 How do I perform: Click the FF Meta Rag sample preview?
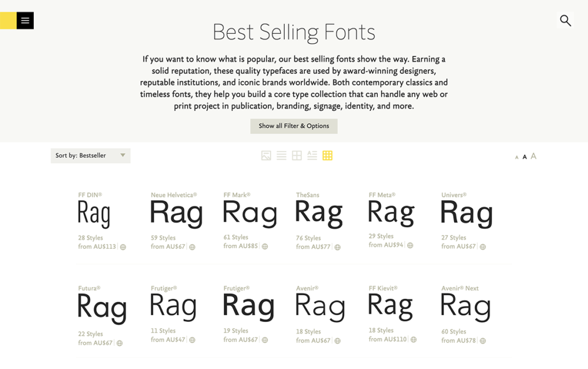point(391,213)
